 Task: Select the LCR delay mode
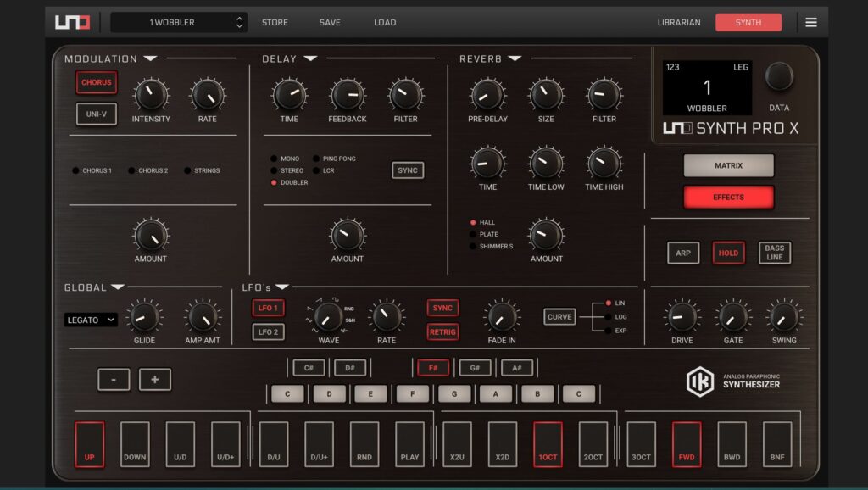[324, 170]
